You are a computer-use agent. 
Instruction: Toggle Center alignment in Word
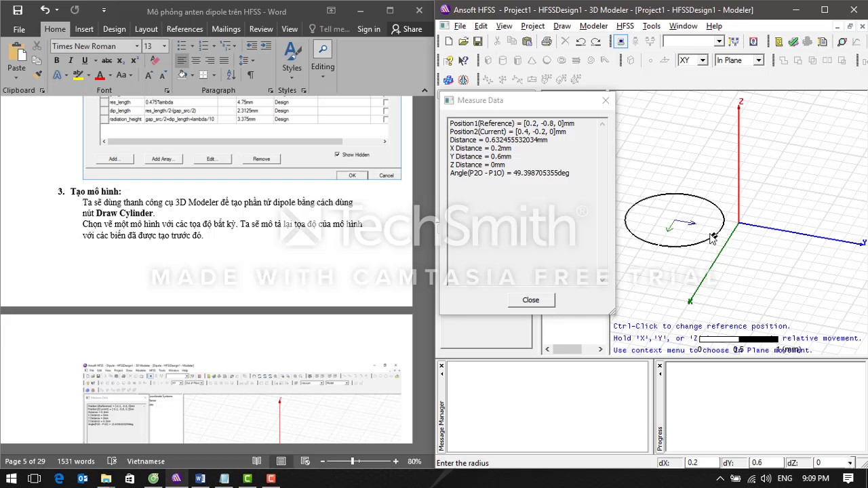196,60
